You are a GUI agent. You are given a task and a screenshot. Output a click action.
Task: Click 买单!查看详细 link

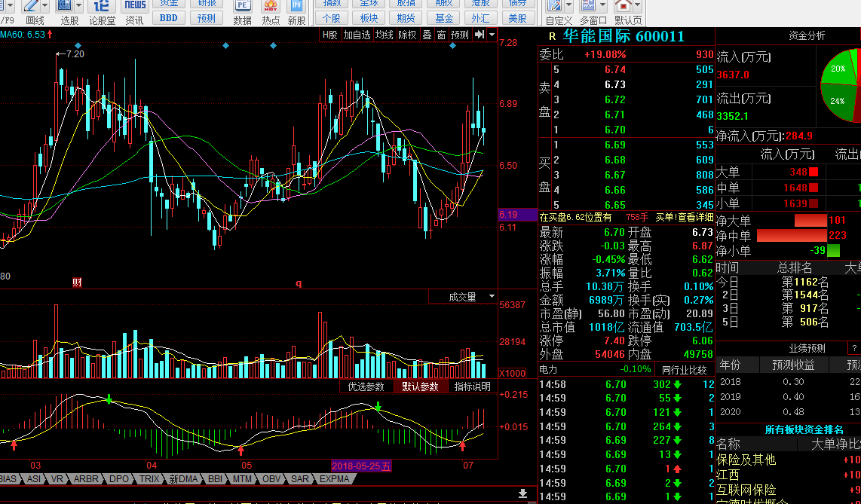point(684,217)
